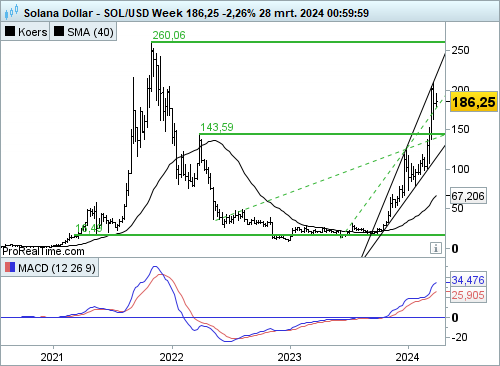500x366 pixels.
Task: Click the 2021 year label on time axis
Action: click(x=52, y=357)
